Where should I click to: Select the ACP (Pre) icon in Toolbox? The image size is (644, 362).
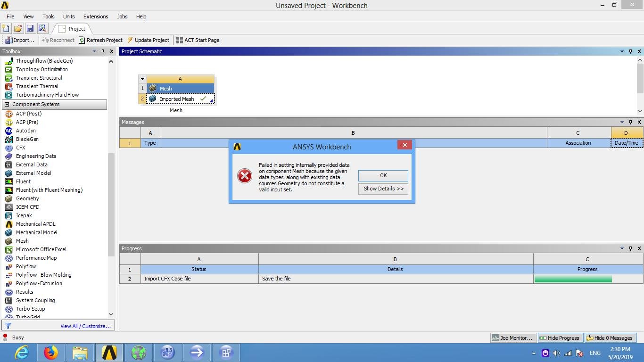(8, 122)
